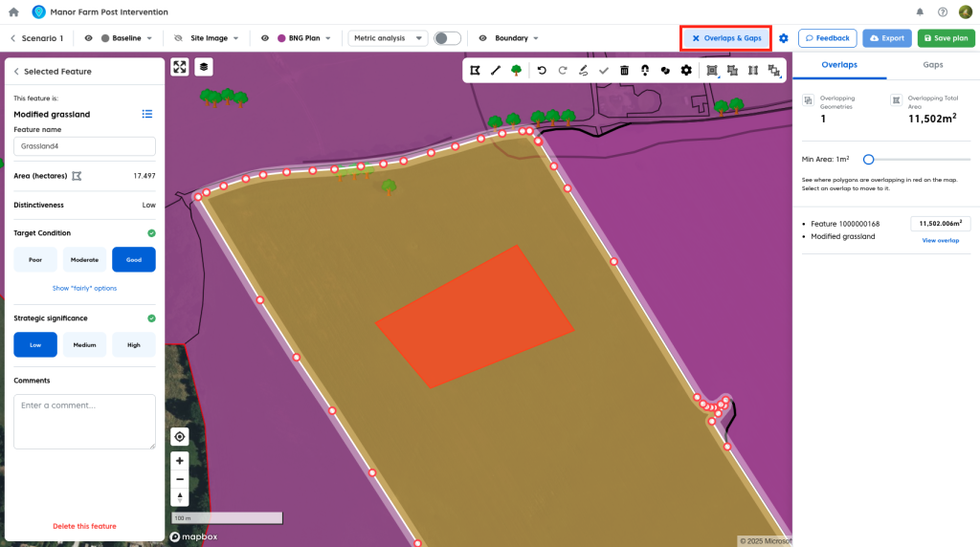Select the draw line tool
Screen dimensions: 980x547
[x=496, y=70]
